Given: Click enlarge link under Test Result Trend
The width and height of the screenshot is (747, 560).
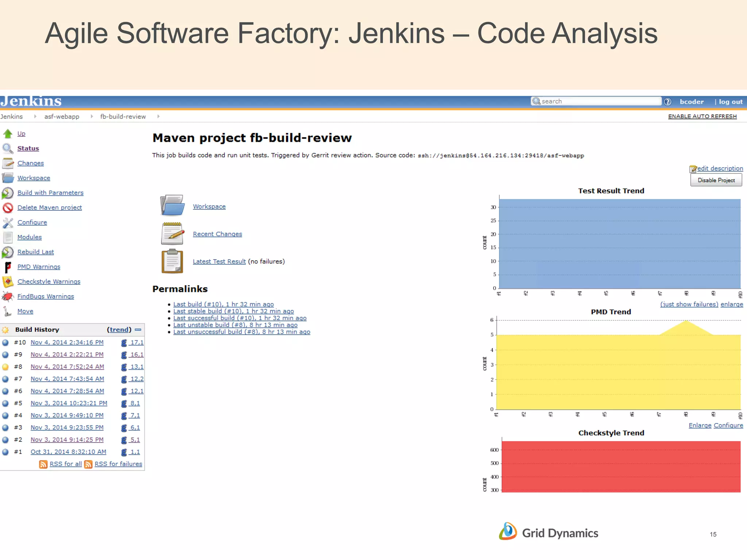Looking at the screenshot, I should tap(732, 304).
